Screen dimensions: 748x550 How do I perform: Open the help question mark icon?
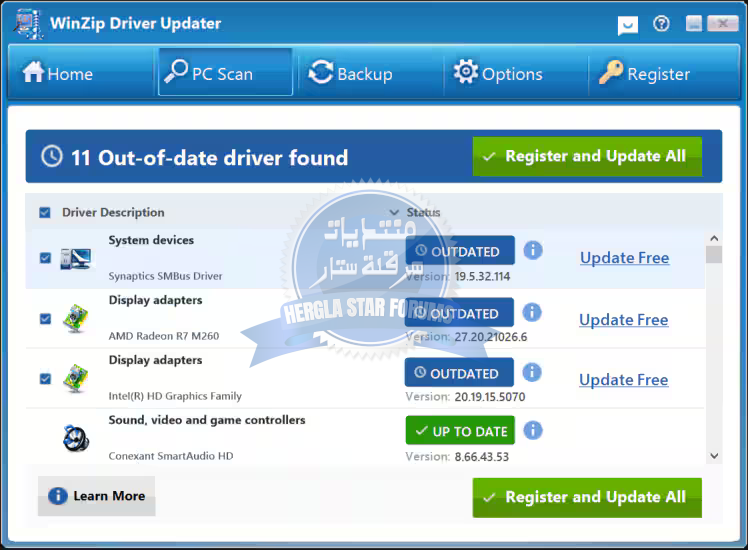(661, 24)
